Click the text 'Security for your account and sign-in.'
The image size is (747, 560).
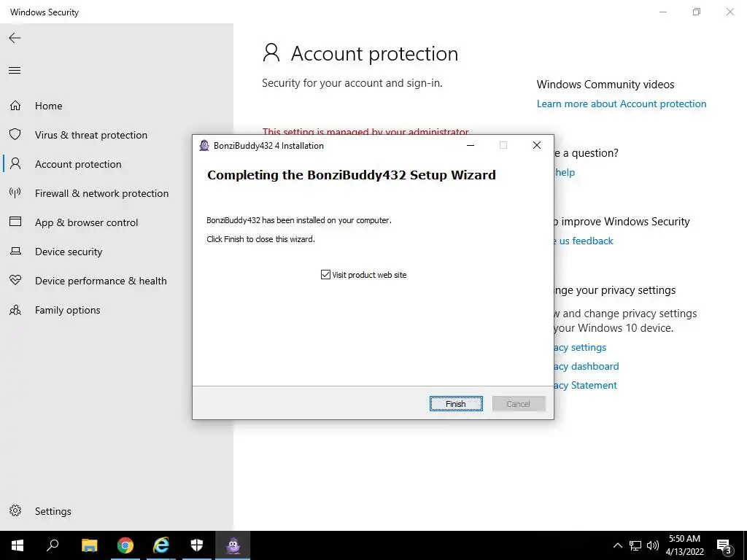[x=352, y=83]
